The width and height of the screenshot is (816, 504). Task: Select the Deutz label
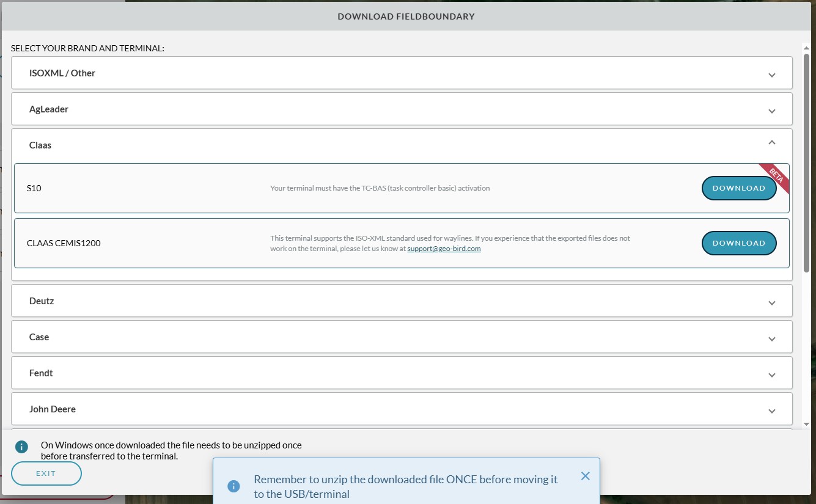[42, 301]
